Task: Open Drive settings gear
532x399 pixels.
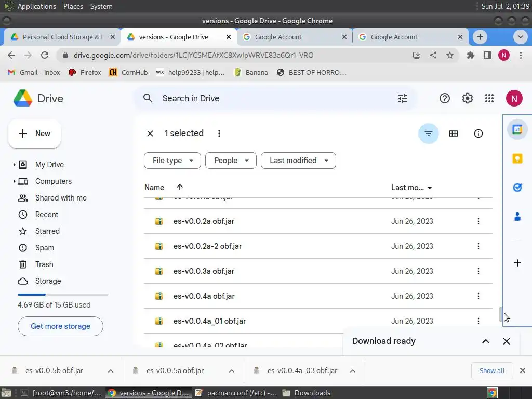Action: coord(467,98)
